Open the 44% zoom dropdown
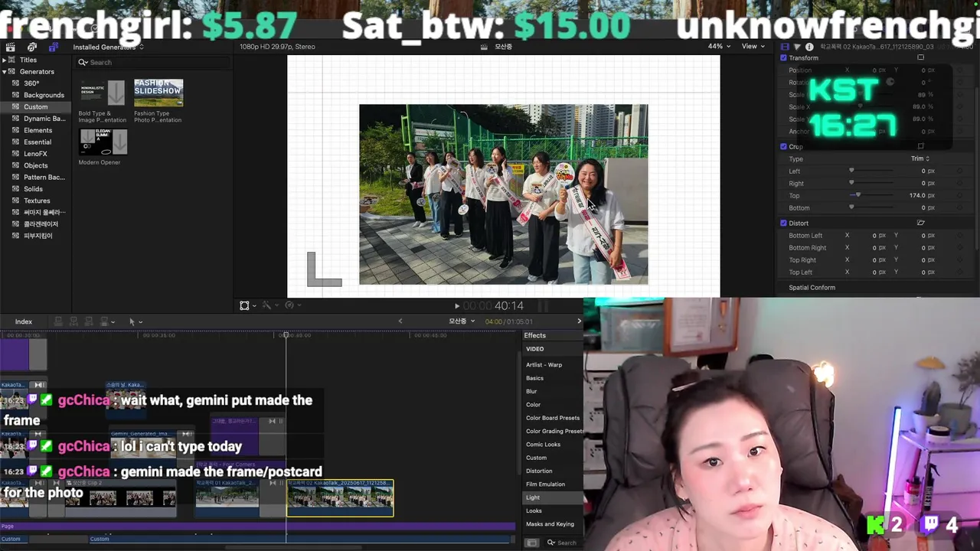The height and width of the screenshot is (551, 980). [x=719, y=46]
